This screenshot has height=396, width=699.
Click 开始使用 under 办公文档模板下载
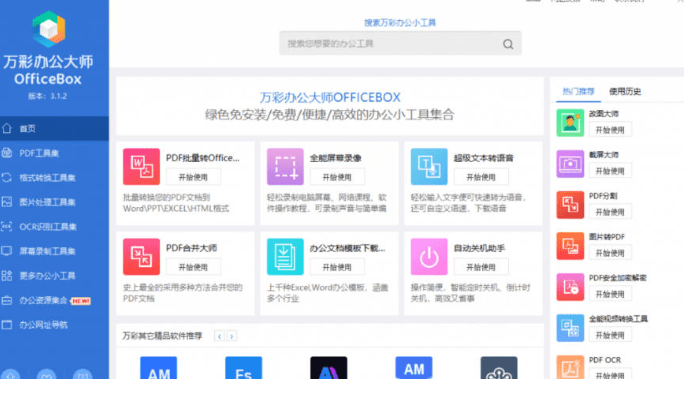[x=337, y=267]
